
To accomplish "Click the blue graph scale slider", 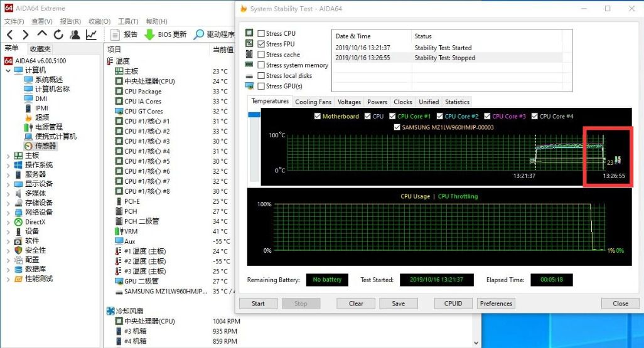I will pos(254,115).
